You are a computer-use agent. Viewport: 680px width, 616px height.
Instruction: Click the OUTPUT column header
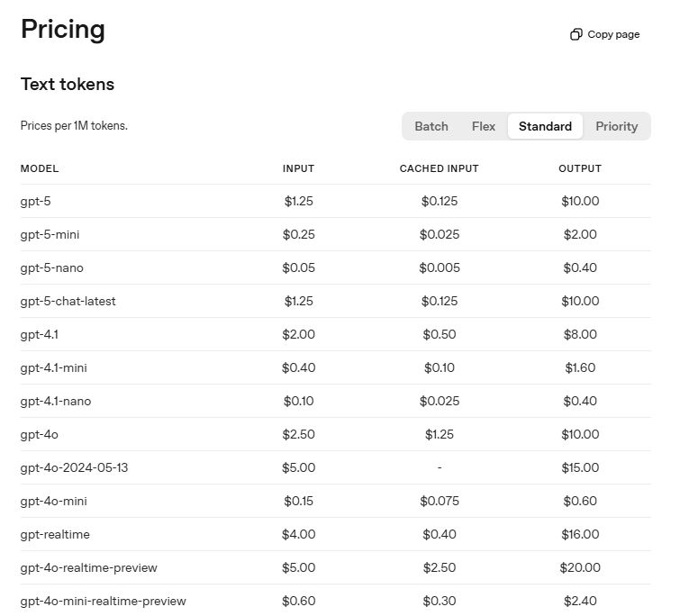579,168
